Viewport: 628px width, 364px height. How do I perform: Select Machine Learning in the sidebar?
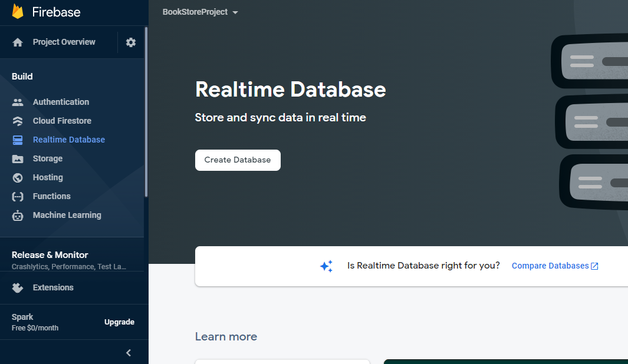[x=67, y=215]
